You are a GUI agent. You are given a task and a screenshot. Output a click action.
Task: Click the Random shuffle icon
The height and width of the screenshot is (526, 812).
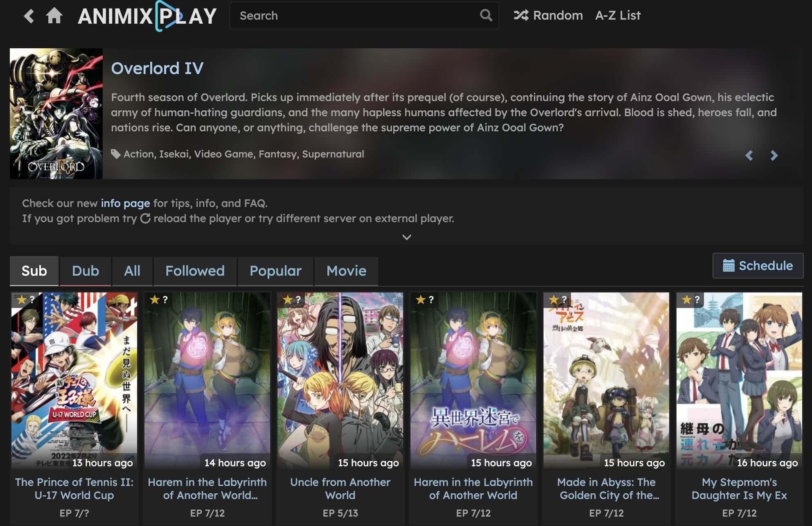(x=521, y=16)
